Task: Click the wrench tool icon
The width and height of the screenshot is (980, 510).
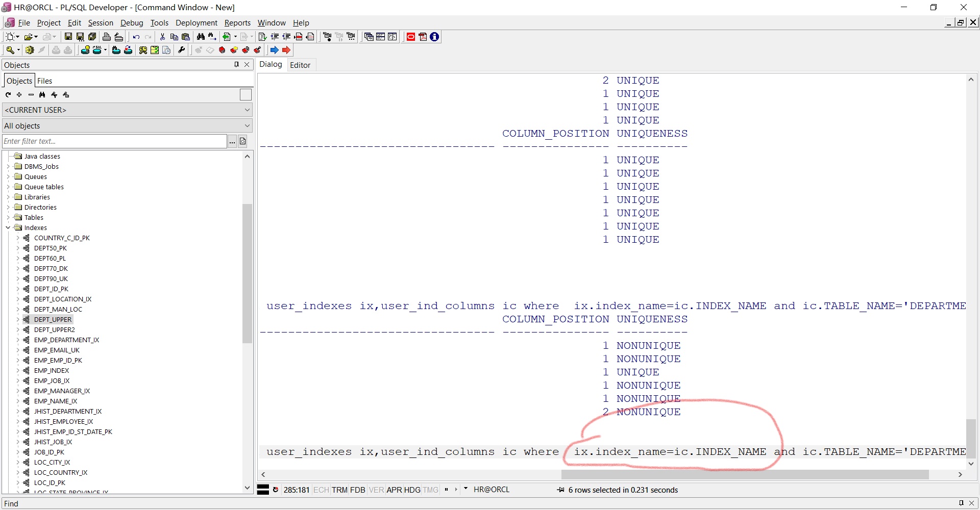Action: (181, 50)
